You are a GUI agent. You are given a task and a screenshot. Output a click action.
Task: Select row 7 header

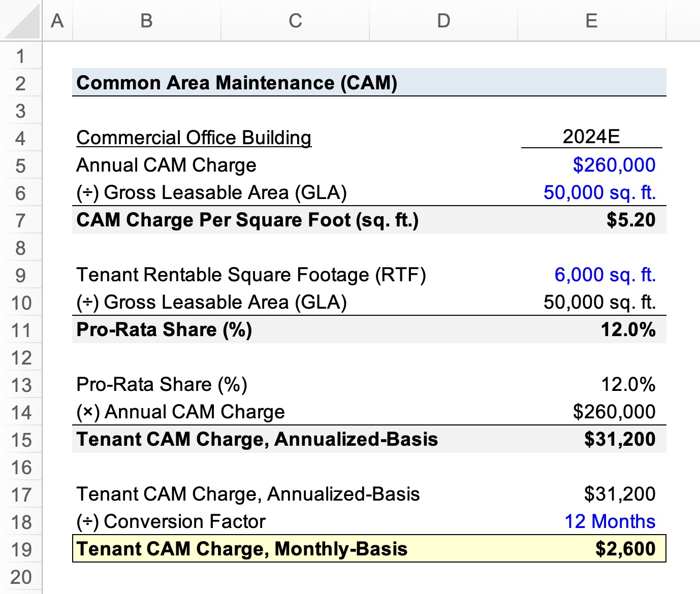point(21,220)
